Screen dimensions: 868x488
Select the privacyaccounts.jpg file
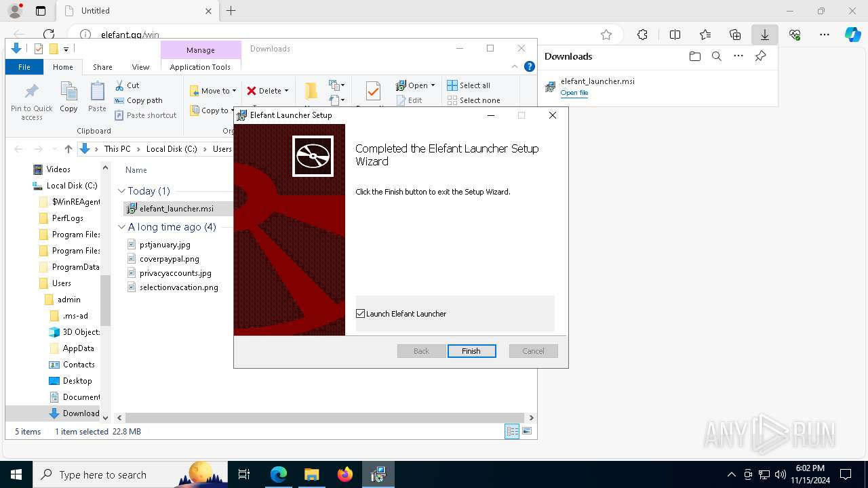pyautogui.click(x=176, y=273)
